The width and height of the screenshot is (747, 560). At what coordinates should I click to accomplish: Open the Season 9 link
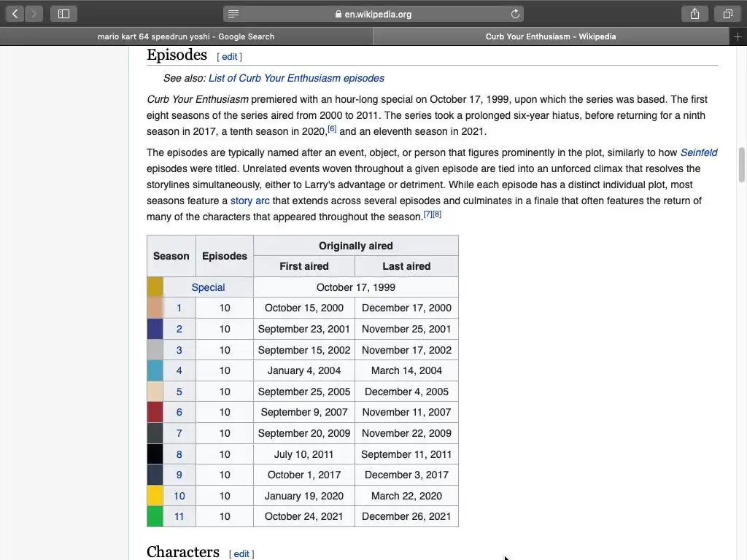pos(179,475)
